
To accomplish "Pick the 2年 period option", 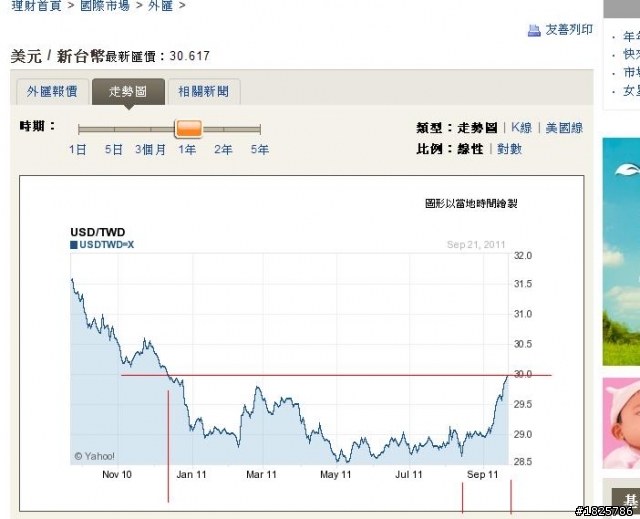I will [x=223, y=150].
